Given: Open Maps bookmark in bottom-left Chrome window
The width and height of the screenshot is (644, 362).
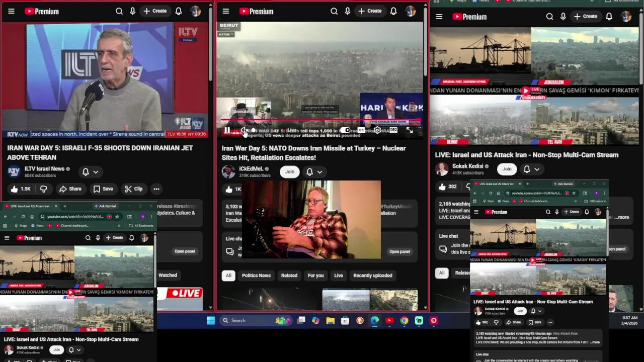Looking at the screenshot, I should pyautogui.click(x=21, y=226).
